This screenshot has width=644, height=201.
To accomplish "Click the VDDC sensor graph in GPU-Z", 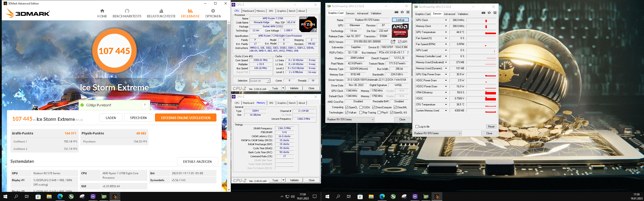I will coord(481,98).
